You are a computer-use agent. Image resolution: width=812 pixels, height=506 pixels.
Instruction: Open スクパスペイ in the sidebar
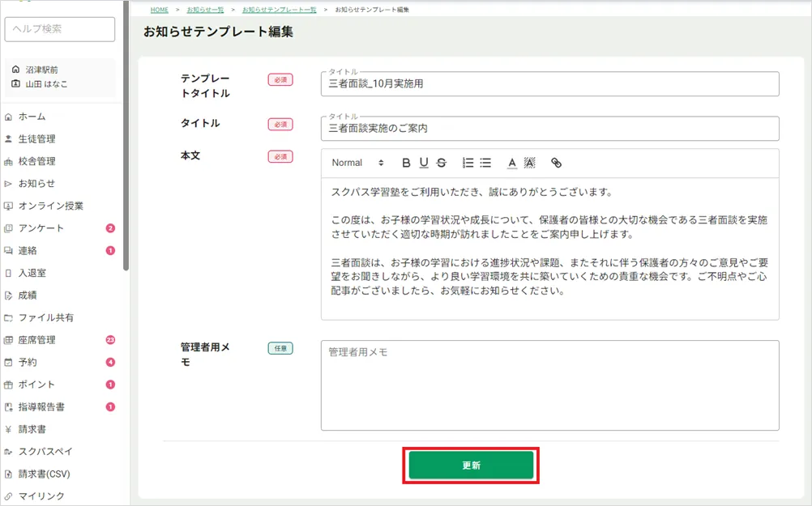[45, 452]
